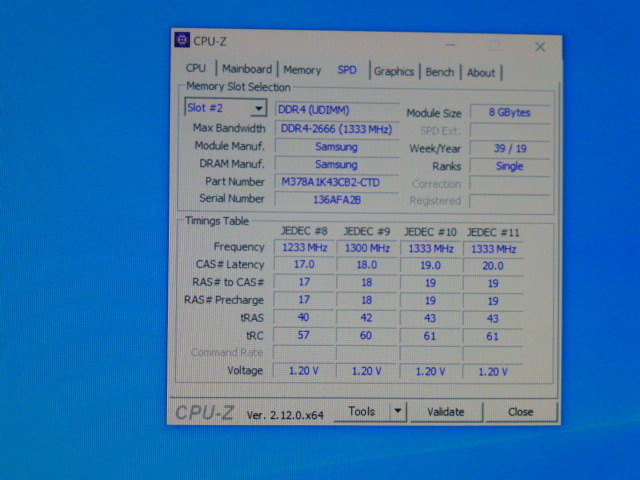Click JEDEC #8 RAS# to CAS# value 17
The image size is (640, 480).
click(304, 282)
